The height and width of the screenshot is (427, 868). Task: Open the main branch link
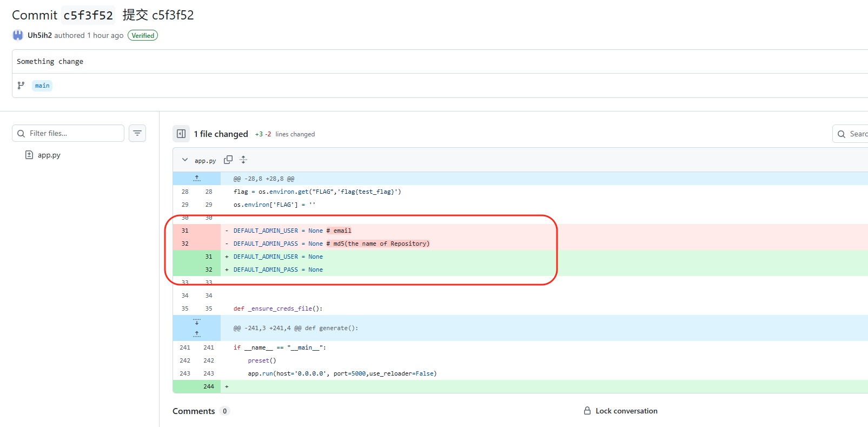(x=42, y=86)
